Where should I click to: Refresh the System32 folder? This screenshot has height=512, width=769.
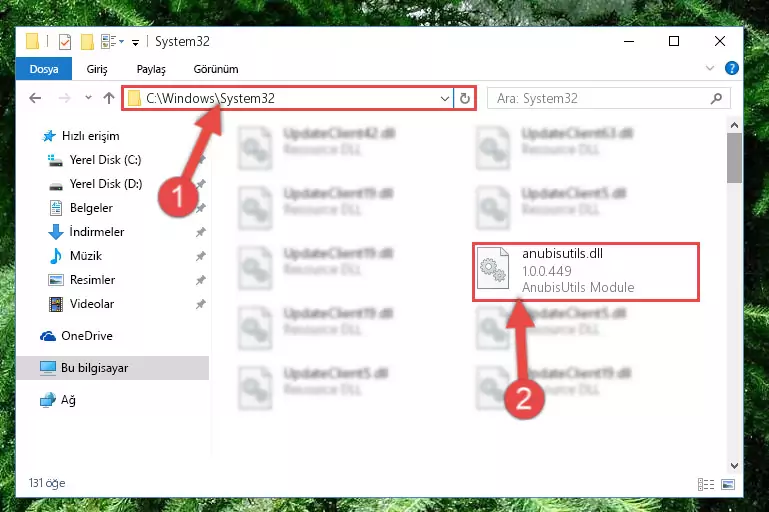click(464, 99)
